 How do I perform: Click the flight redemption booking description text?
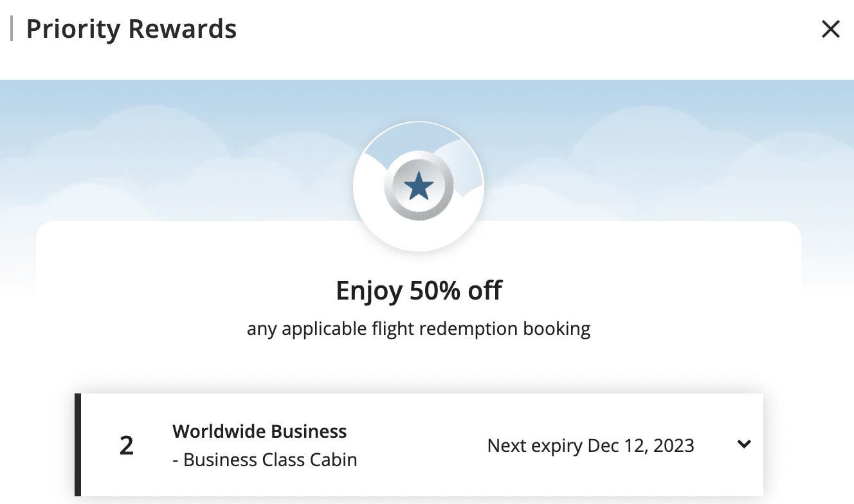point(419,329)
